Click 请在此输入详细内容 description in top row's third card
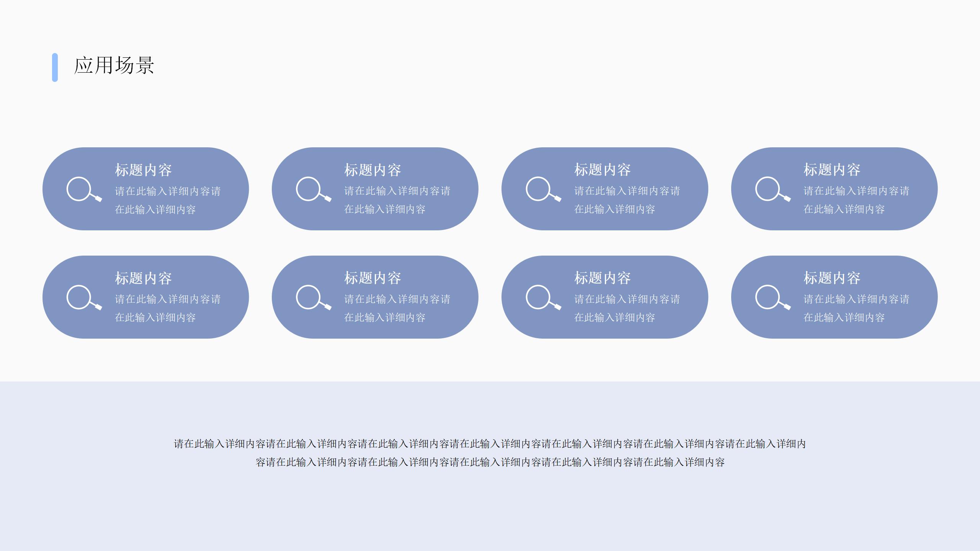Image resolution: width=980 pixels, height=551 pixels. point(627,200)
